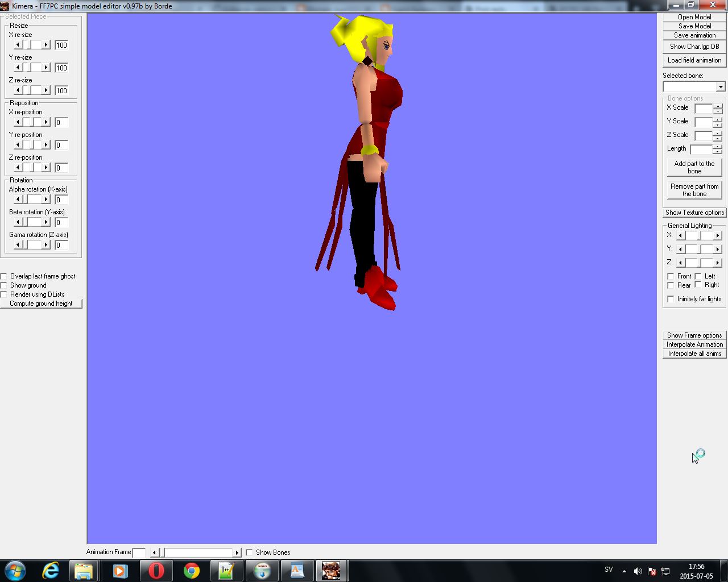Click the Gama rotation right arrow

46,245
